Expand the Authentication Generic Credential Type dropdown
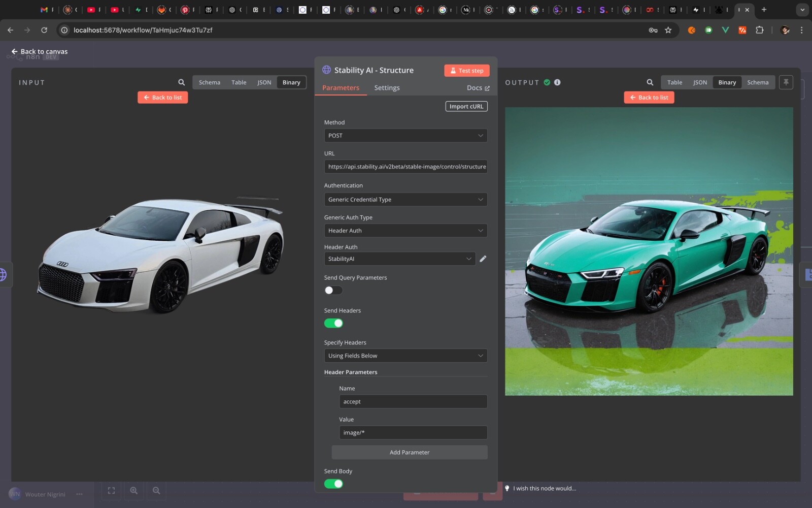 (405, 200)
